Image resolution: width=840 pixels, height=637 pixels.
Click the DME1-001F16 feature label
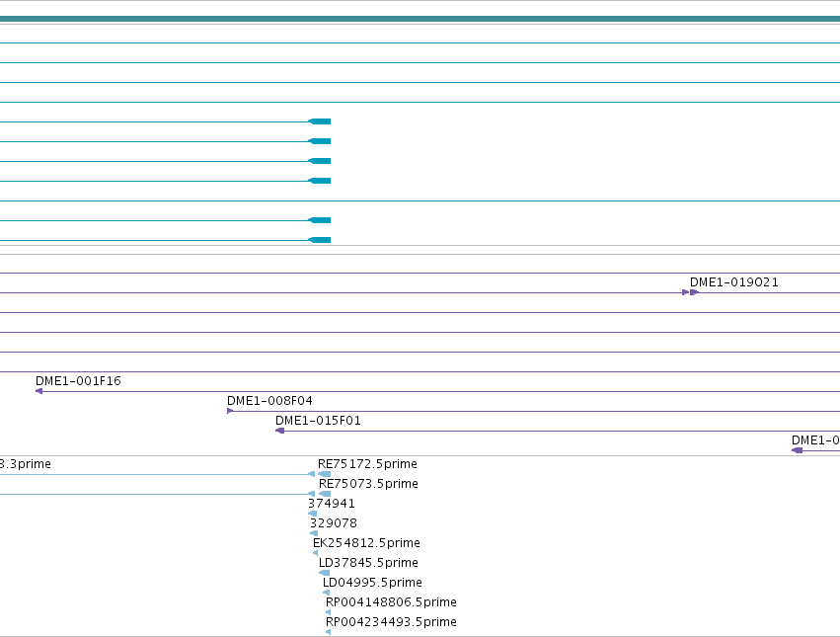(78, 380)
